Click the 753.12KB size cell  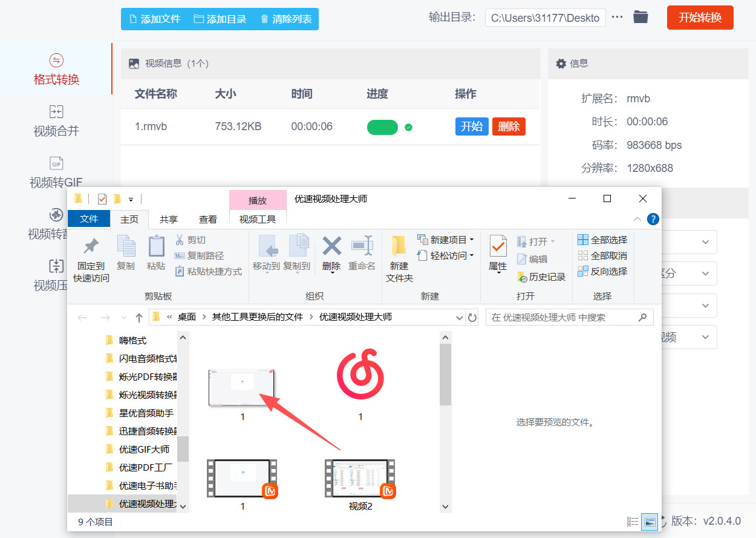(x=238, y=126)
